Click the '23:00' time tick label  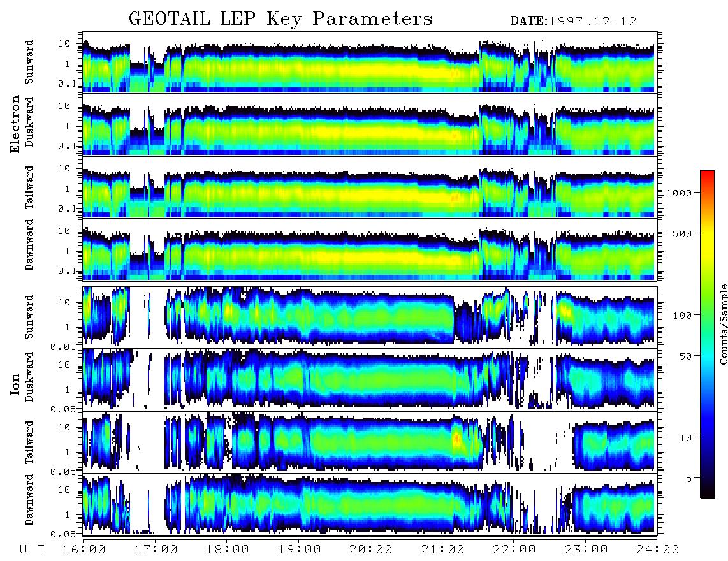(x=586, y=550)
